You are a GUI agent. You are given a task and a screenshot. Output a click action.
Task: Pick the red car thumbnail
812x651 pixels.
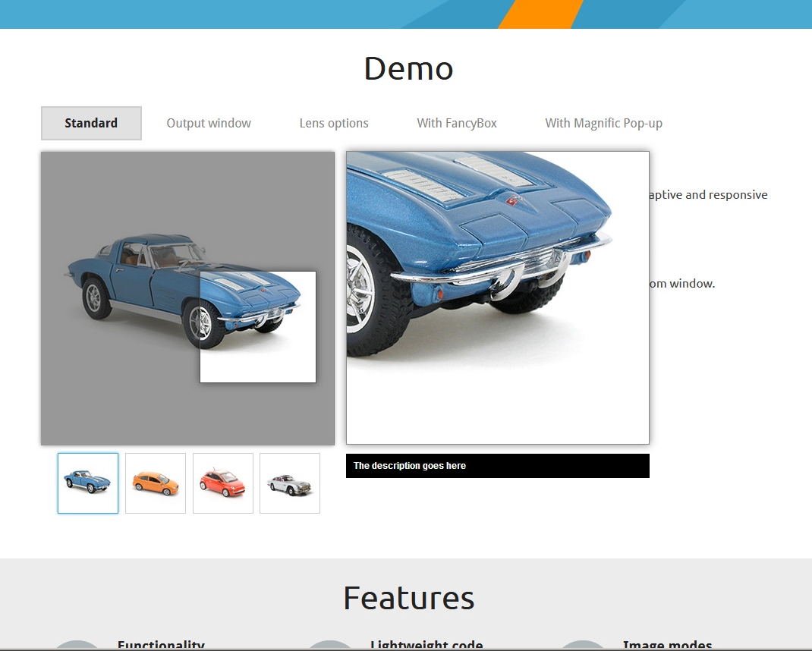click(x=223, y=483)
